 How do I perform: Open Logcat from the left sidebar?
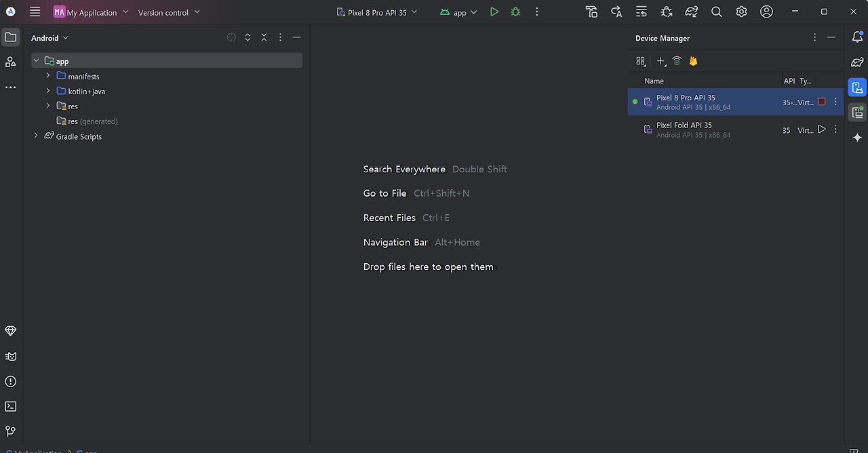click(10, 356)
